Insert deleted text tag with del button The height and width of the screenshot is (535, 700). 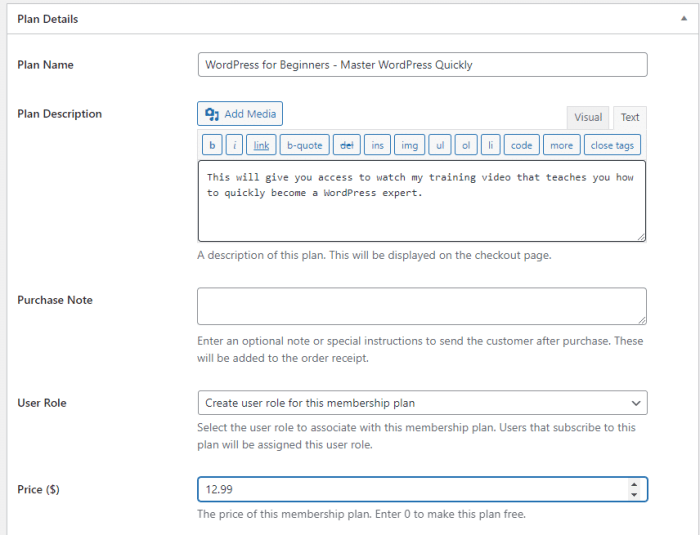(x=346, y=145)
